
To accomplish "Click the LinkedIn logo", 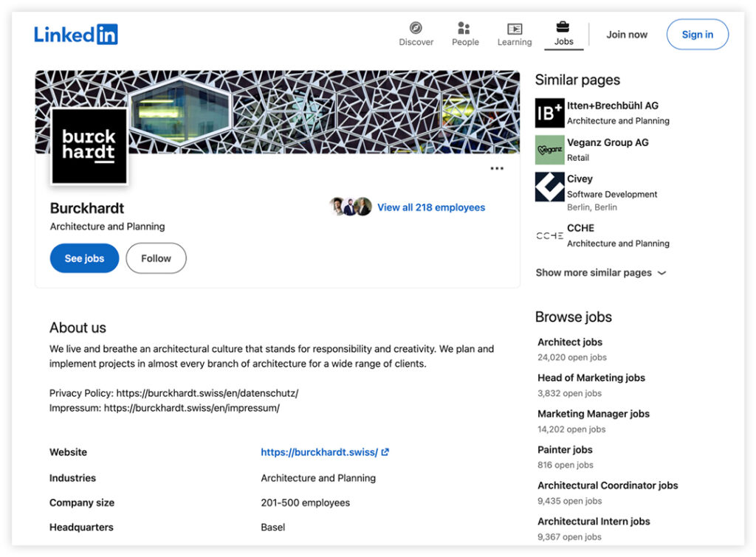I will click(75, 34).
